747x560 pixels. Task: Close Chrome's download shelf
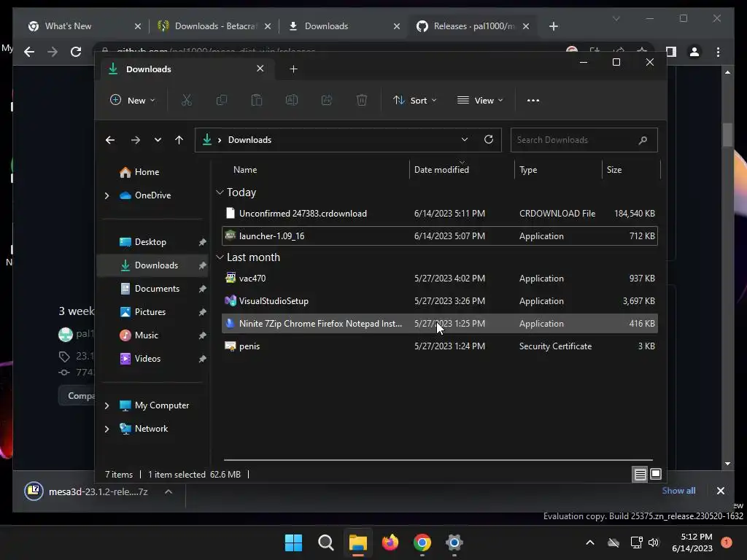720,491
